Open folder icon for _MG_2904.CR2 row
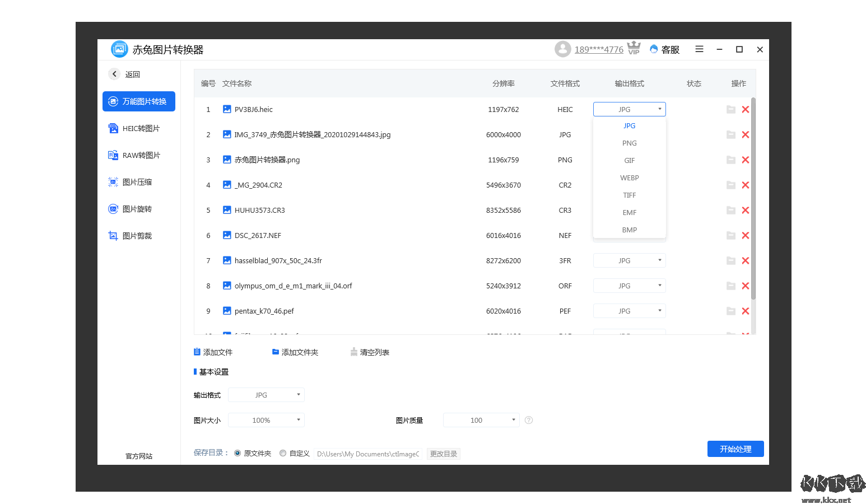The image size is (866, 504). pyautogui.click(x=731, y=185)
